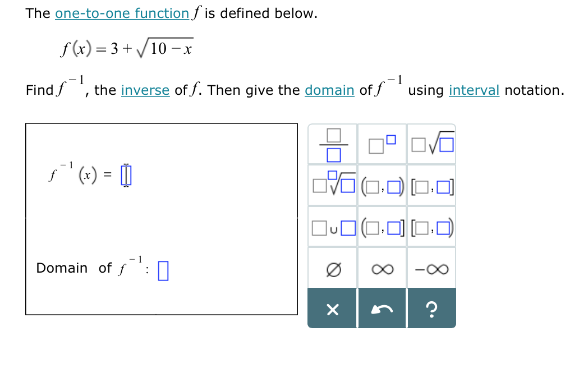Insert a closed interval [□,□] template
Viewport: 588px width, 368px height.
tap(431, 187)
